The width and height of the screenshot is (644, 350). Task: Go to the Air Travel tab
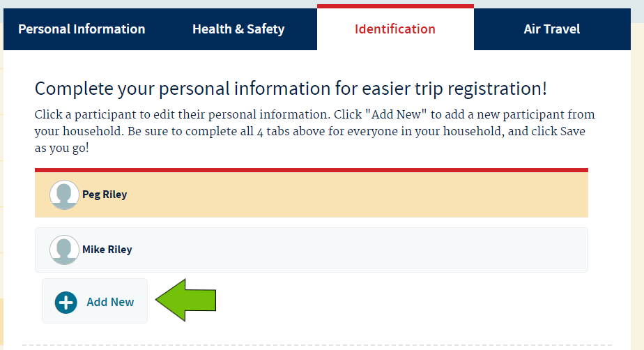552,29
